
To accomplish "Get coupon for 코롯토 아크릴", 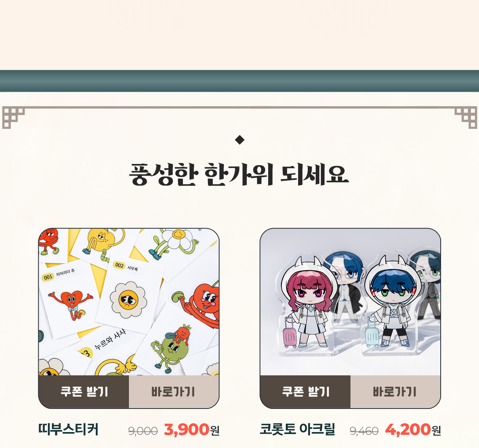I will 305,392.
